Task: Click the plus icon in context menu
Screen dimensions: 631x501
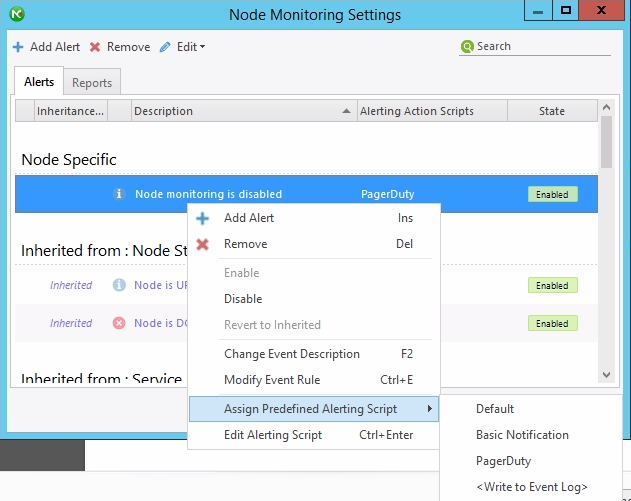Action: click(x=202, y=218)
